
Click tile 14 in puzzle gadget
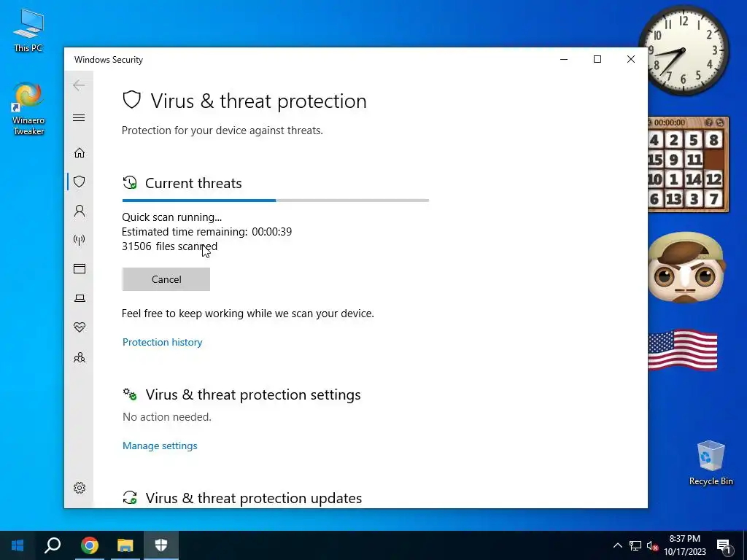[x=694, y=179]
